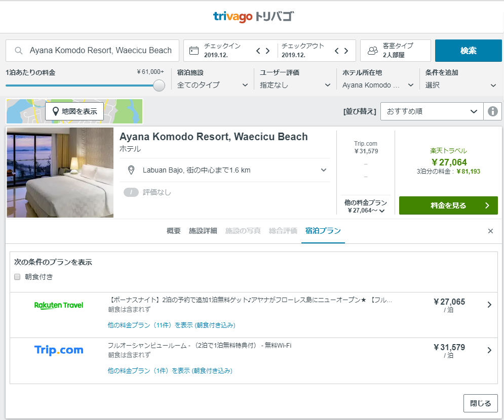
Task: Click the hotel room photo thumbnail
Action: point(60,173)
